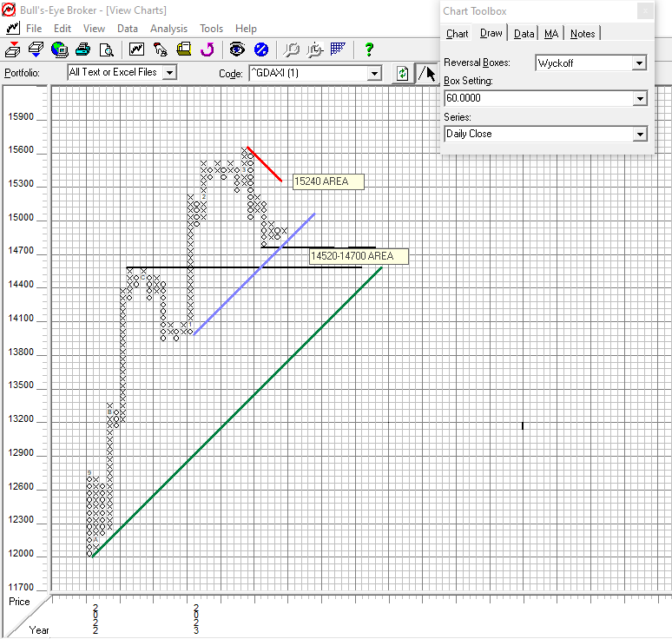The height and width of the screenshot is (639, 672).
Task: Click the pointing hand stamp icon
Action: (x=161, y=49)
